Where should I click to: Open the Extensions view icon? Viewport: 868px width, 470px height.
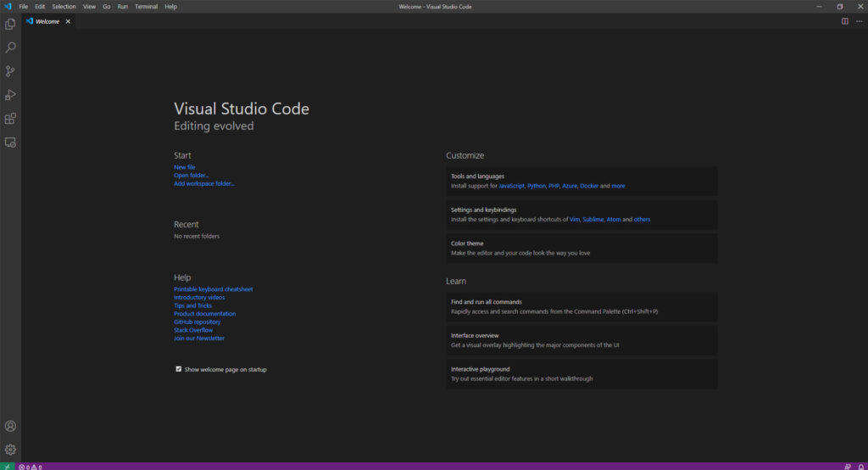tap(10, 119)
